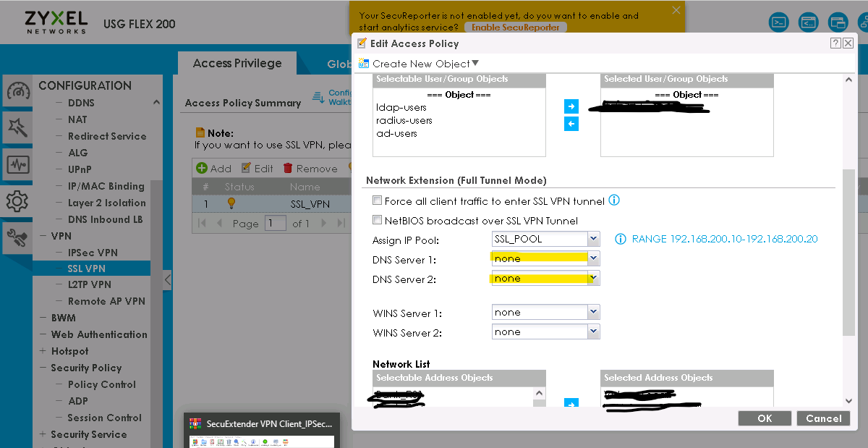
Task: Open the Maintenance tools icon in sidebar
Action: click(x=18, y=237)
